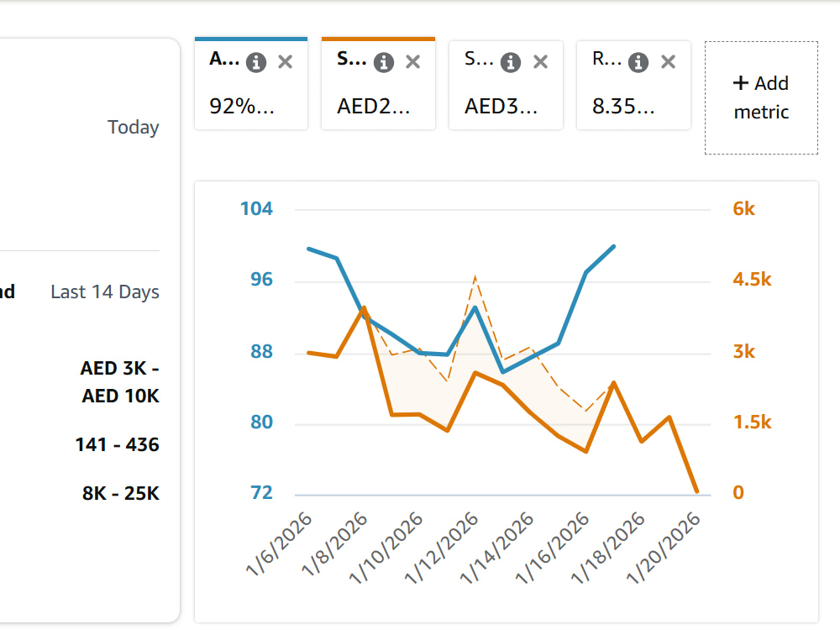Select the 8.35 metric card
This screenshot has height=630, width=840.
pyautogui.click(x=633, y=85)
